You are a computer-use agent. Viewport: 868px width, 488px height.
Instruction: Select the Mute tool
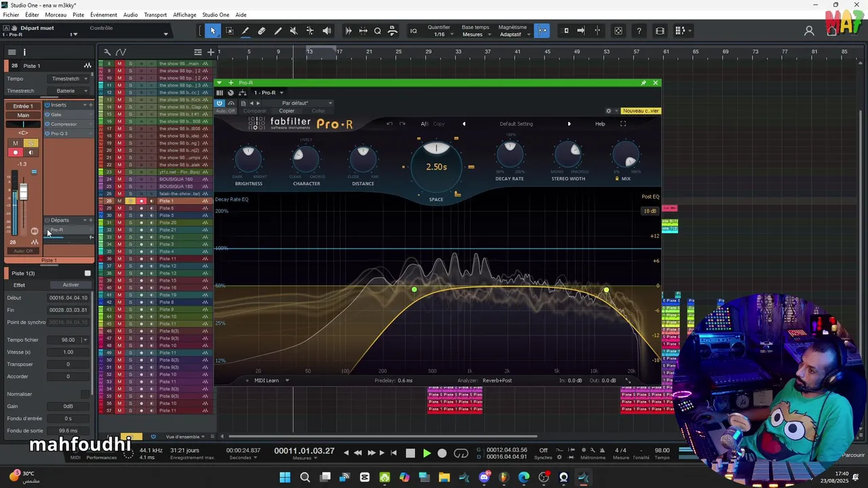click(x=294, y=30)
